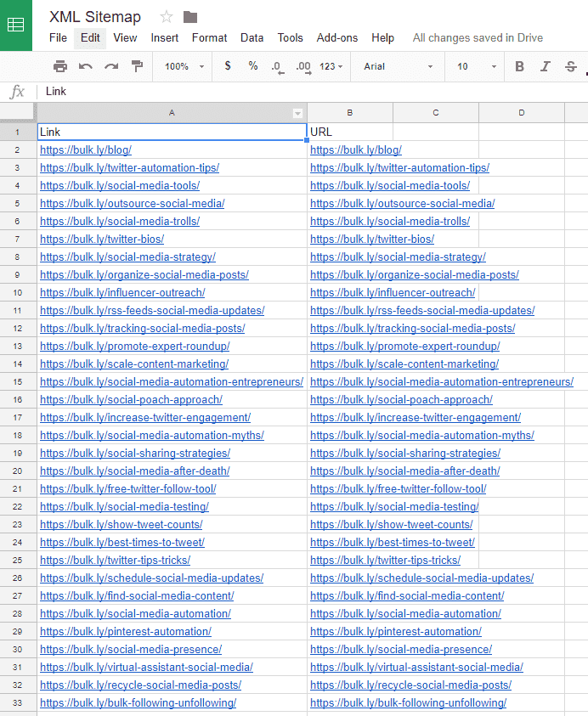
Task: Star the XML Sitemap document
Action: coord(167,17)
